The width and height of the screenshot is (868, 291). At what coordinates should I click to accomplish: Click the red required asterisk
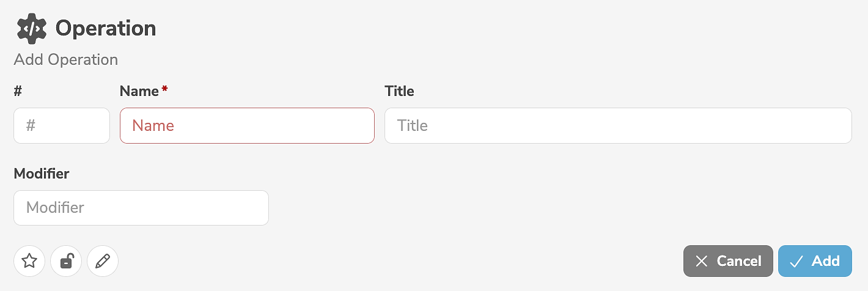tap(165, 90)
